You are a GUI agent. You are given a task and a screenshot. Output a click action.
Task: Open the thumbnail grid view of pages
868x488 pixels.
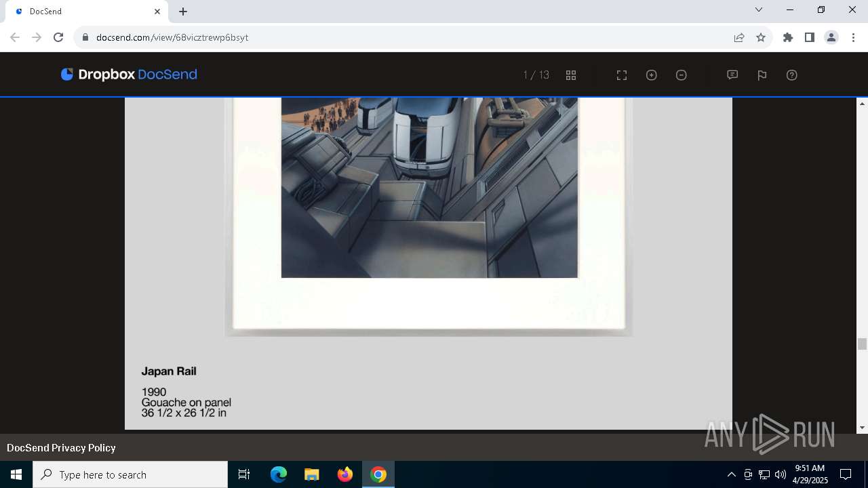tap(571, 75)
